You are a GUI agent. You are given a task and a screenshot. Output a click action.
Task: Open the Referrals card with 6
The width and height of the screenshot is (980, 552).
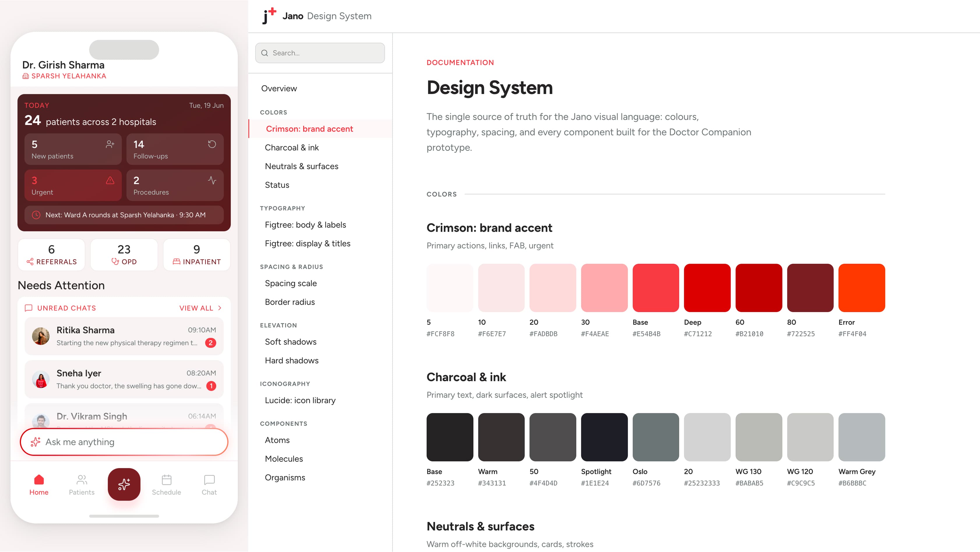coord(51,255)
